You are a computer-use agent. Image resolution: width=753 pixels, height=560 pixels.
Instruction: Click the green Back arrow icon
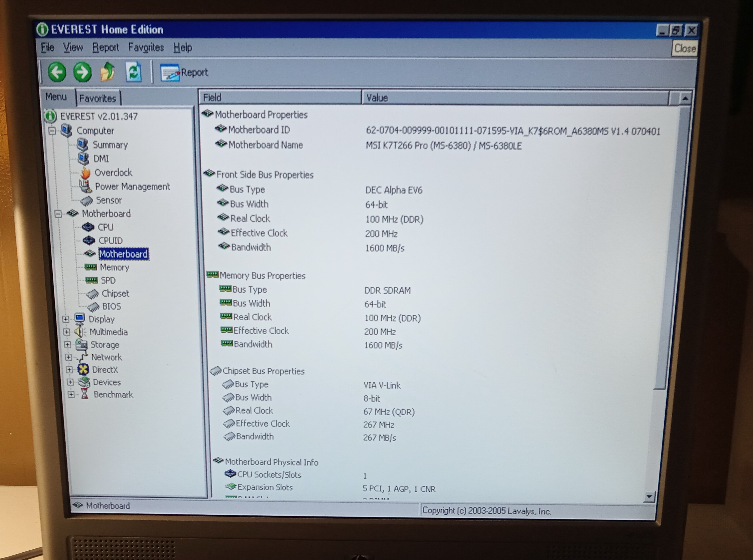[x=57, y=72]
